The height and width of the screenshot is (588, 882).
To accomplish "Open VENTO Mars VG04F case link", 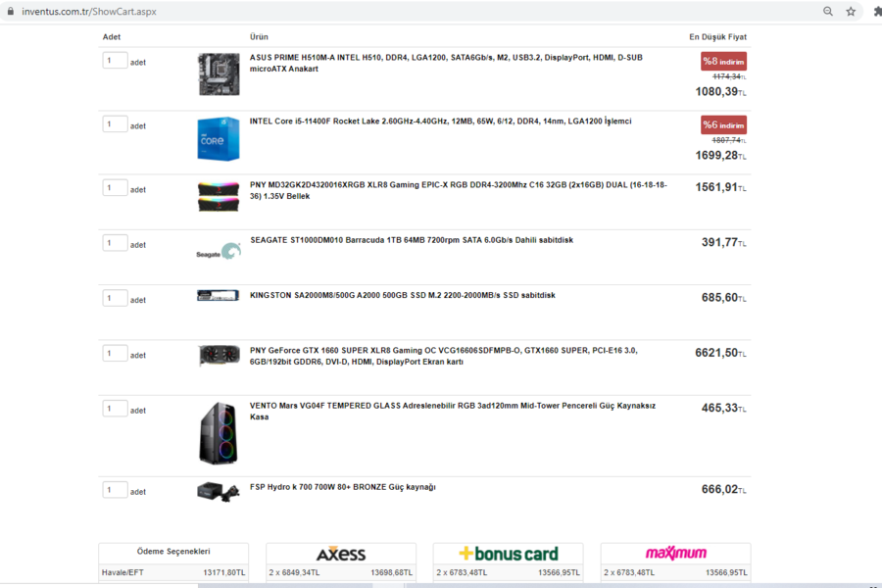I will [x=453, y=411].
